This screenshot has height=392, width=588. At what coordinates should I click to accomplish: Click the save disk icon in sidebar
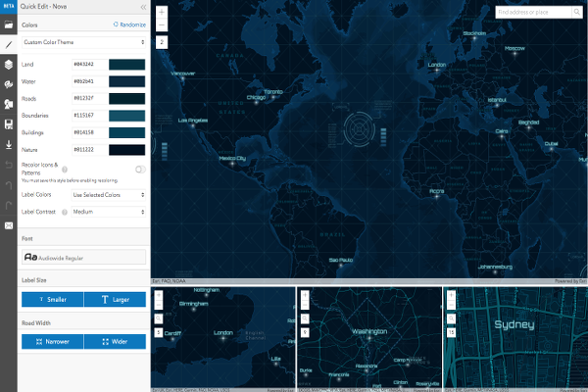click(8, 124)
